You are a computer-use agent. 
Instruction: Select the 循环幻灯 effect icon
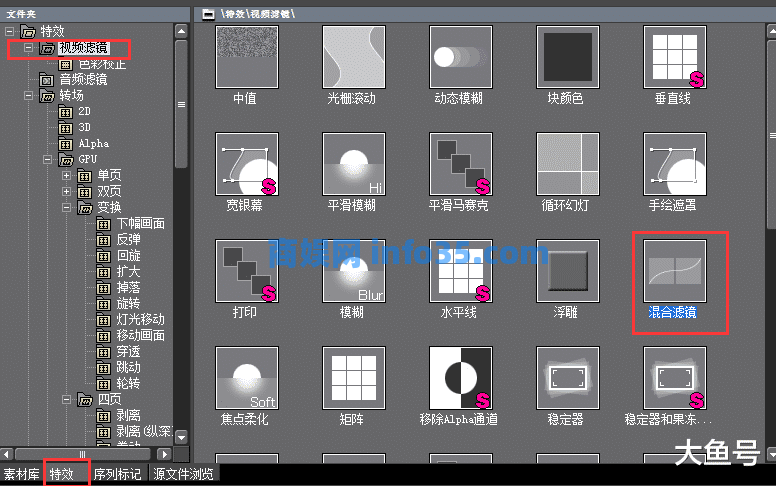click(567, 163)
